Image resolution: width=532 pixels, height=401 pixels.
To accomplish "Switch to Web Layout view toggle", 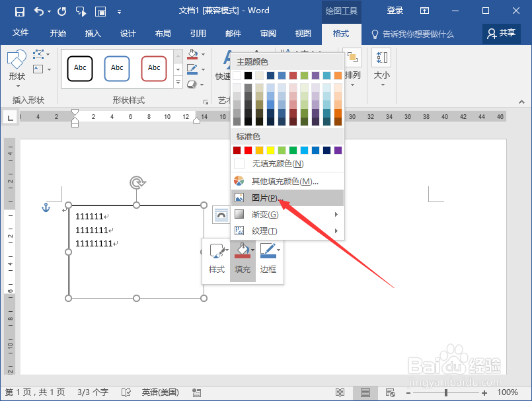I will [x=389, y=392].
